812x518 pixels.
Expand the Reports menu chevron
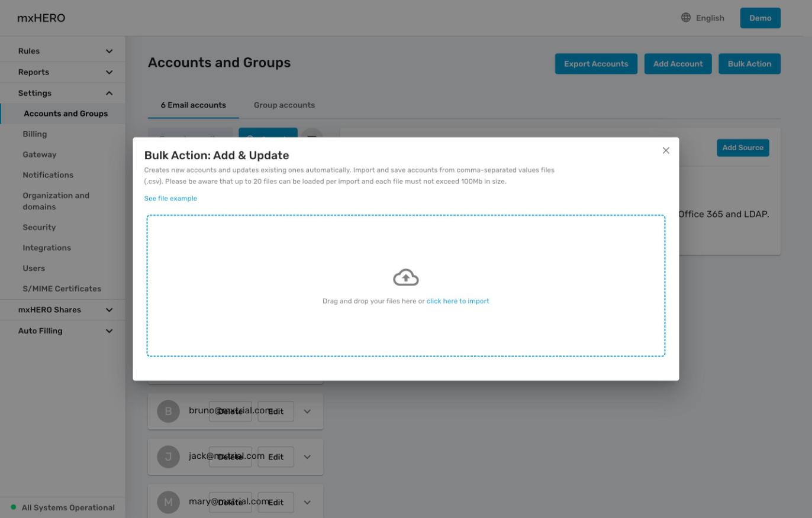[x=109, y=72]
